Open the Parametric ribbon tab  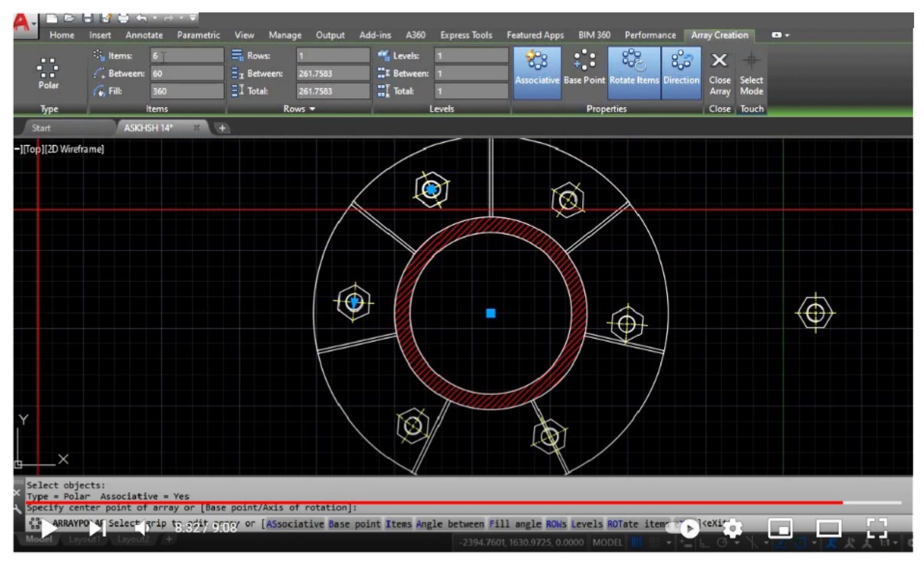[198, 35]
